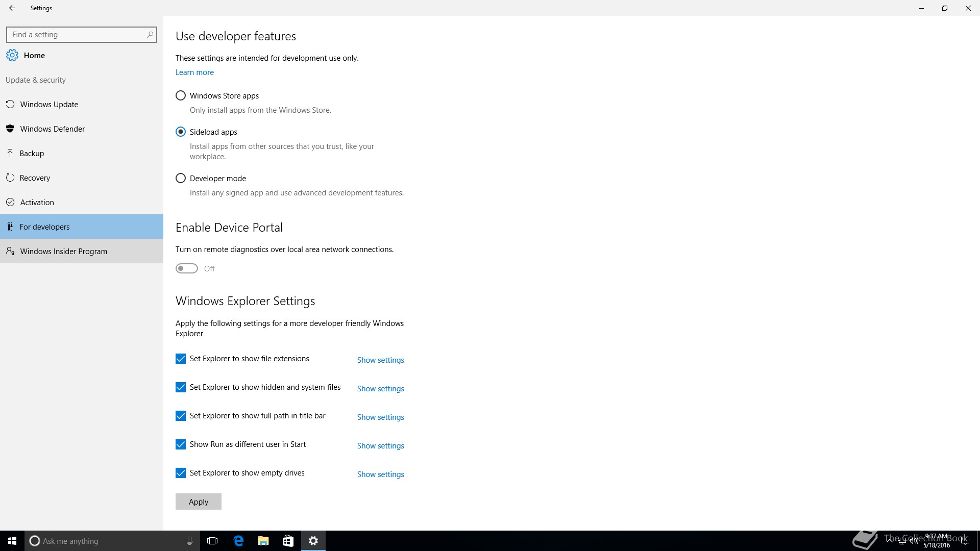980x551 pixels.
Task: Click the Recovery history icon
Action: 10,178
